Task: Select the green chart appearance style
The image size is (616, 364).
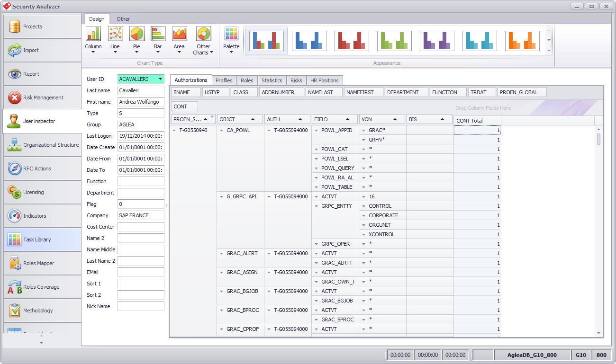Action: click(394, 41)
